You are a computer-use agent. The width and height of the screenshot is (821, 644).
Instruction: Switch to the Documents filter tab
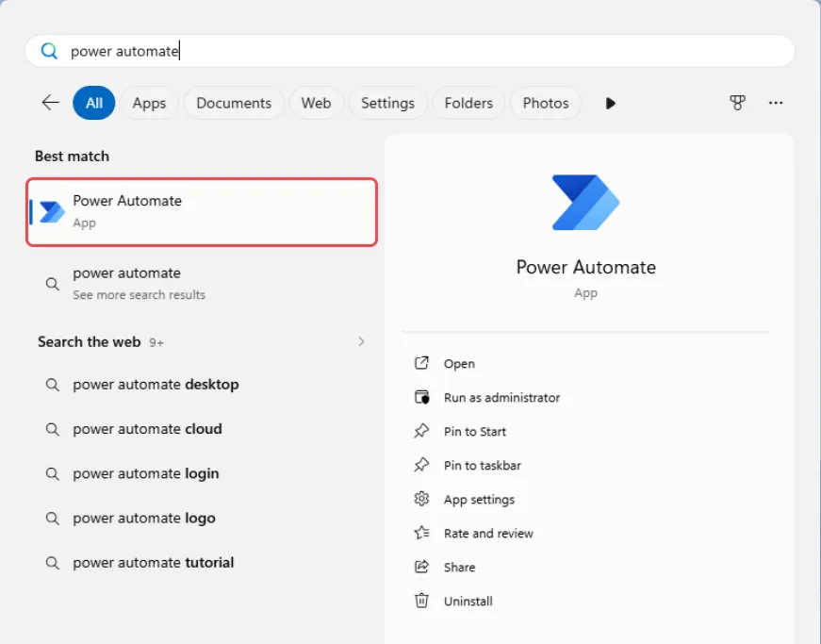(234, 103)
